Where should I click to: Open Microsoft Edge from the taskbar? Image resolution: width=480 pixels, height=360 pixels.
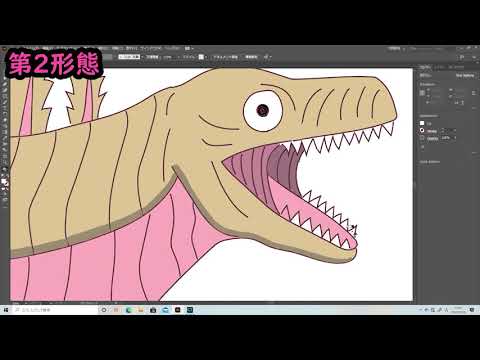[129, 310]
